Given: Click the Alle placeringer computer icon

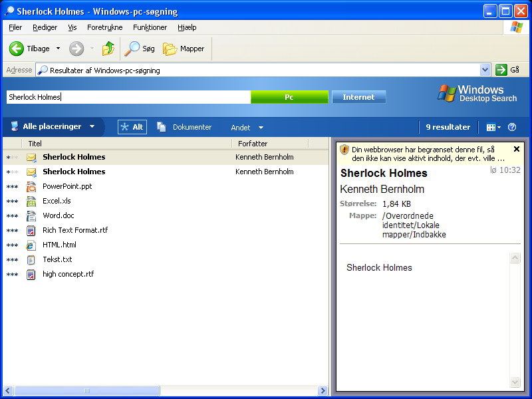Looking at the screenshot, I should tap(14, 126).
